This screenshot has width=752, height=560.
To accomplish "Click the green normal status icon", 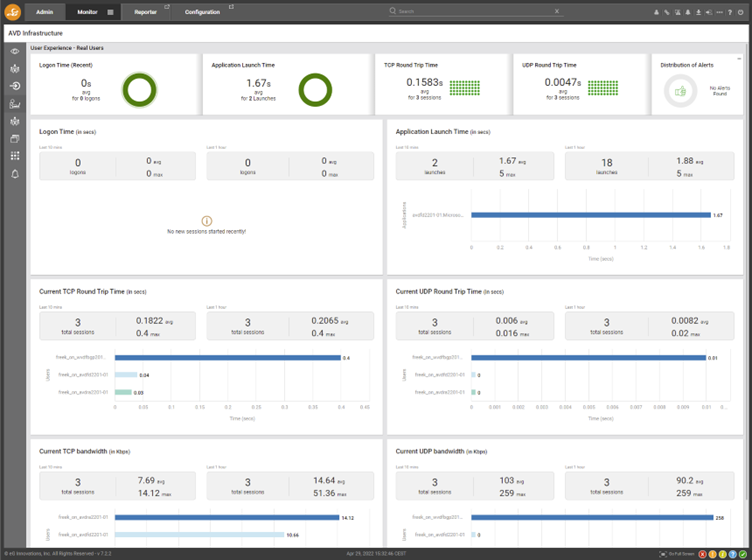I will (x=742, y=554).
